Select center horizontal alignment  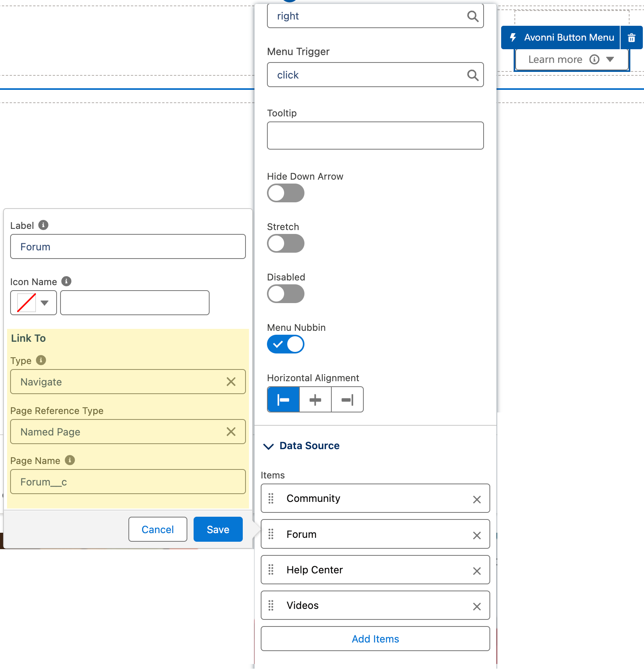315,400
